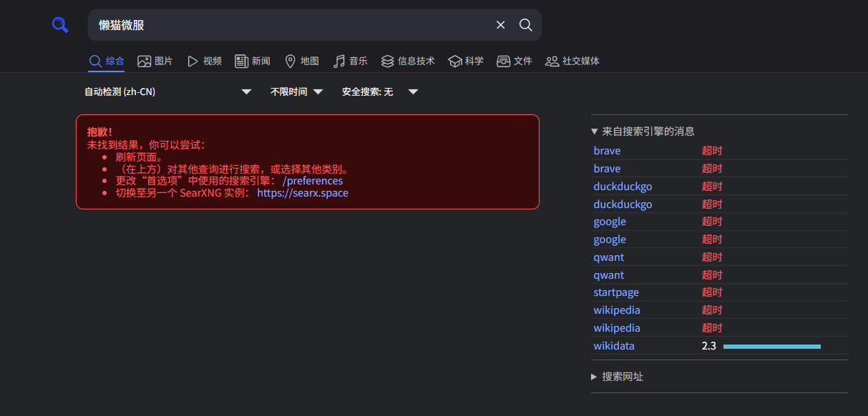Click the SearXNG magnifier logo
Screen dimensions: 868x416
[60, 25]
